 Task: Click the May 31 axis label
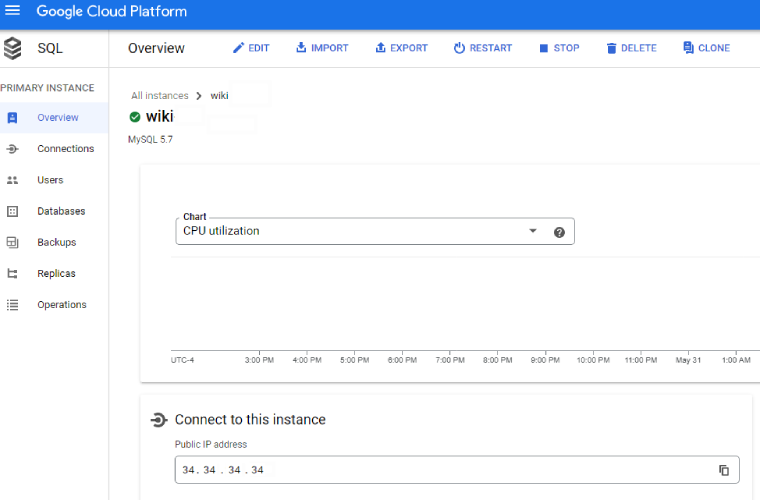[x=688, y=360]
